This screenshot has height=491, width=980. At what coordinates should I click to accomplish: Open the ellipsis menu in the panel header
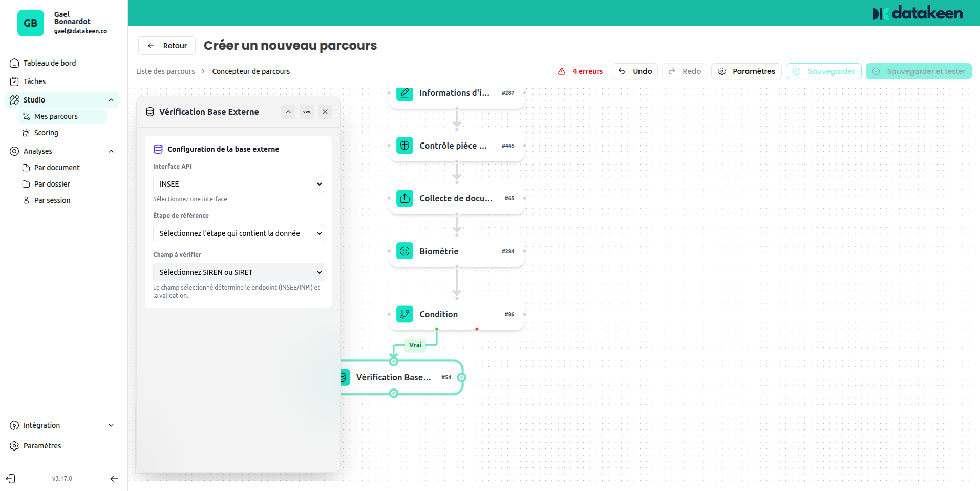coord(306,111)
